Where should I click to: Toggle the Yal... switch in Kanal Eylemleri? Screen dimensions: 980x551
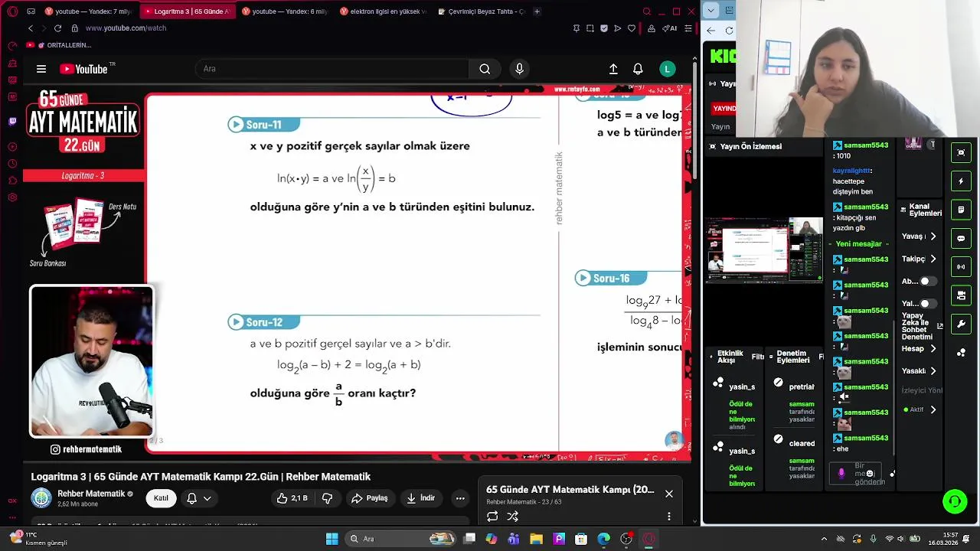coord(928,304)
